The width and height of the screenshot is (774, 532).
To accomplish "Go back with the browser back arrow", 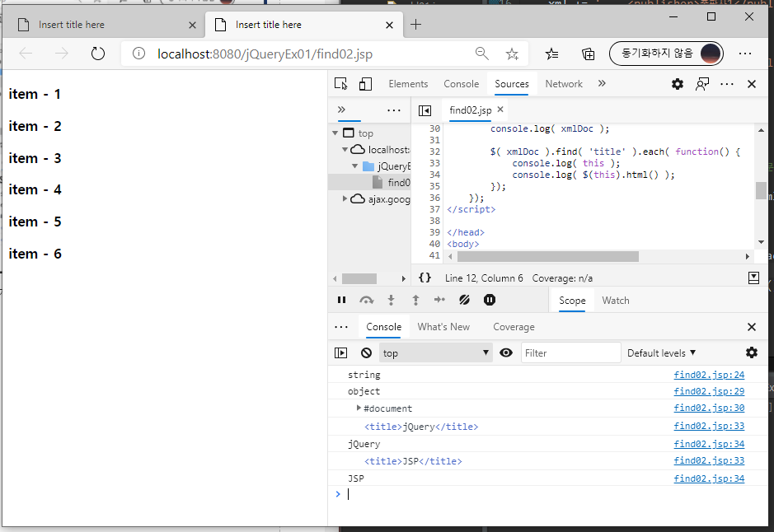I will [x=26, y=54].
